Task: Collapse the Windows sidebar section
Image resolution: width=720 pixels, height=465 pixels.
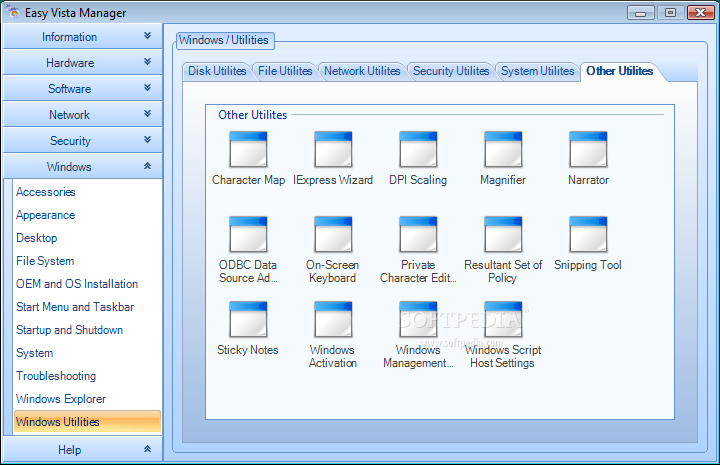Action: pyautogui.click(x=83, y=167)
